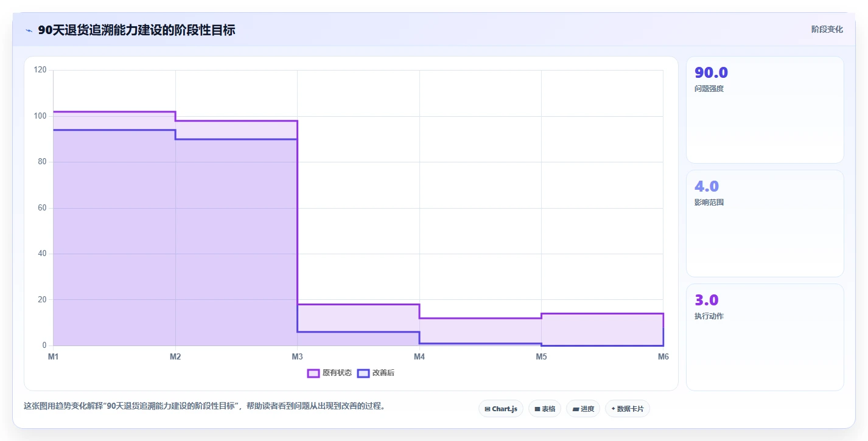Click the M1 axis label

coord(54,356)
